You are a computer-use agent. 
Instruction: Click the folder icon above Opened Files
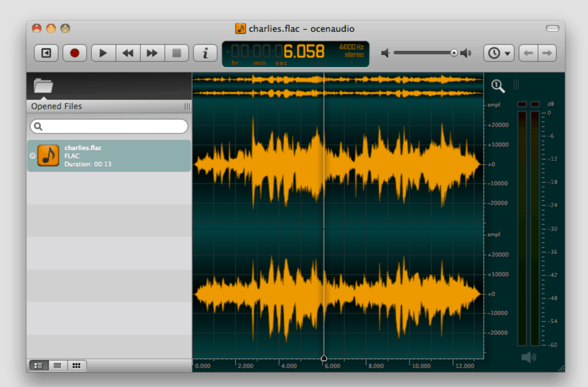[x=43, y=86]
